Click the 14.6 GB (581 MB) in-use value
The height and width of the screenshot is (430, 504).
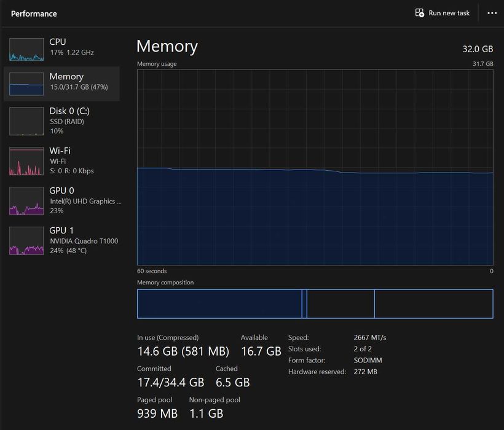pos(183,351)
